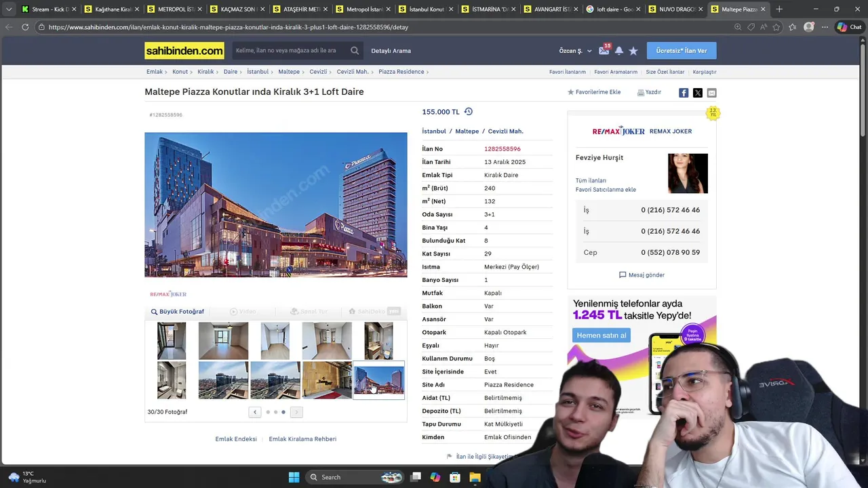Expand the Kiralık breadcrumb

coord(208,72)
